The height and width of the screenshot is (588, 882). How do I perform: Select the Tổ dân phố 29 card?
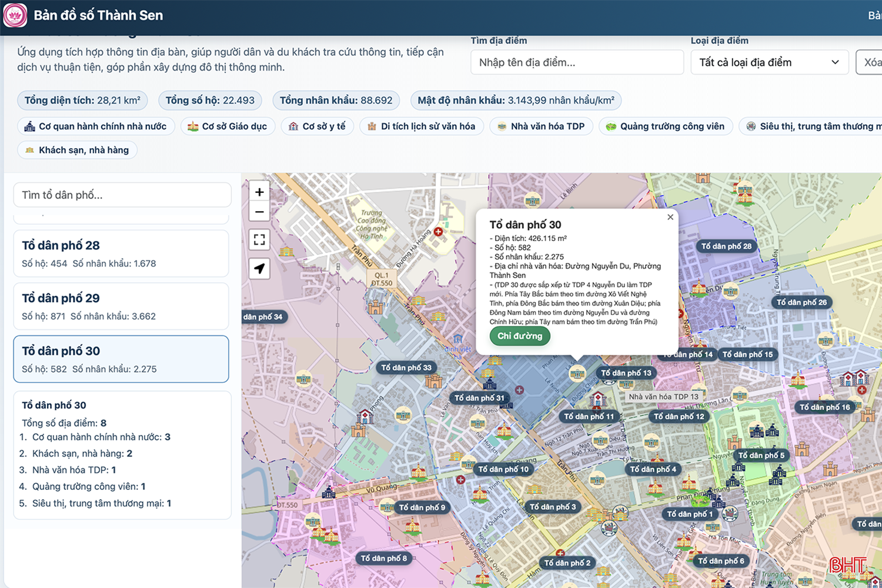(121, 306)
